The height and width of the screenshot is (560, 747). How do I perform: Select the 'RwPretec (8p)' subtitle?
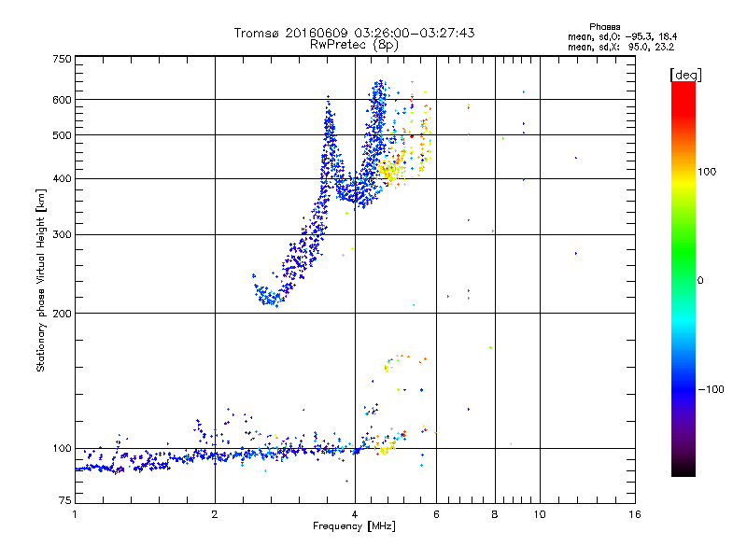coord(354,45)
